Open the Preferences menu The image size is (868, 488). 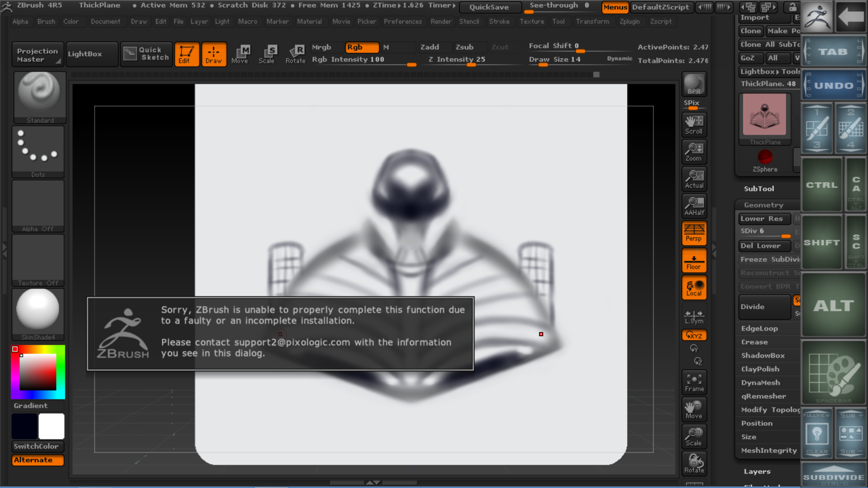[403, 21]
